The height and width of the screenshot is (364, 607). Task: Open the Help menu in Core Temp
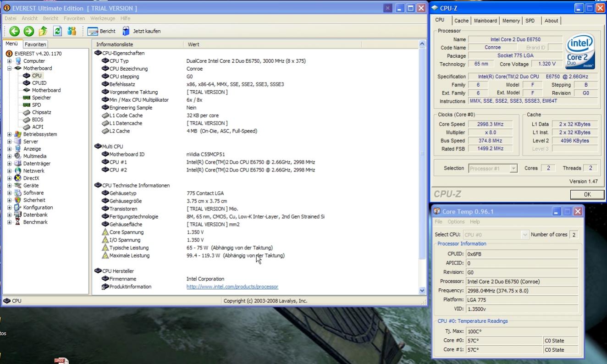pos(475,222)
